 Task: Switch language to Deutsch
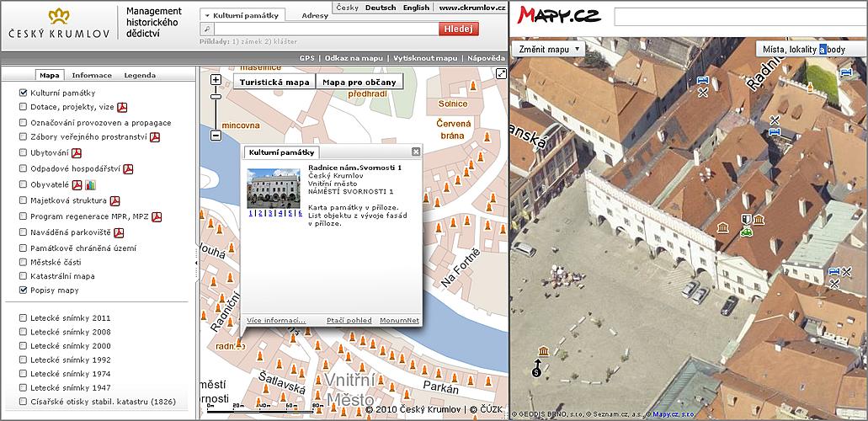pyautogui.click(x=381, y=8)
